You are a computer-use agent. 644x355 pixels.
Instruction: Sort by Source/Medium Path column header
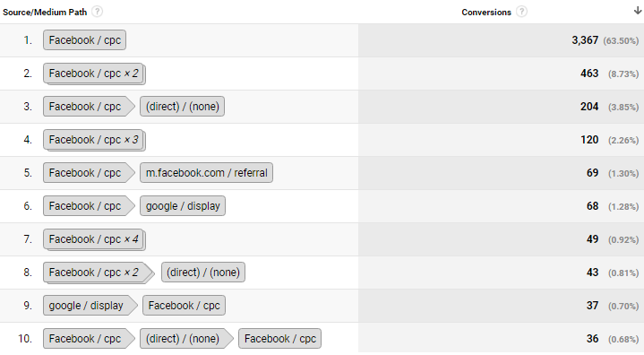click(45, 12)
